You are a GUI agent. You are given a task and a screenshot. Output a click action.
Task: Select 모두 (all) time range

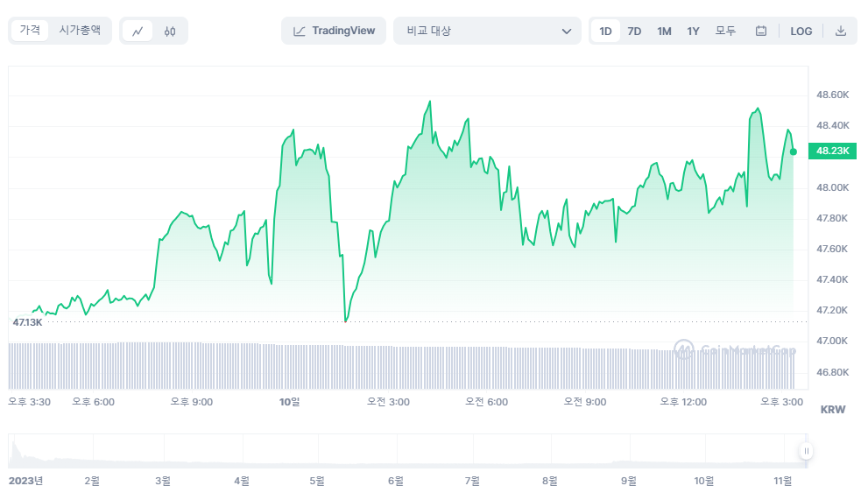(x=725, y=31)
